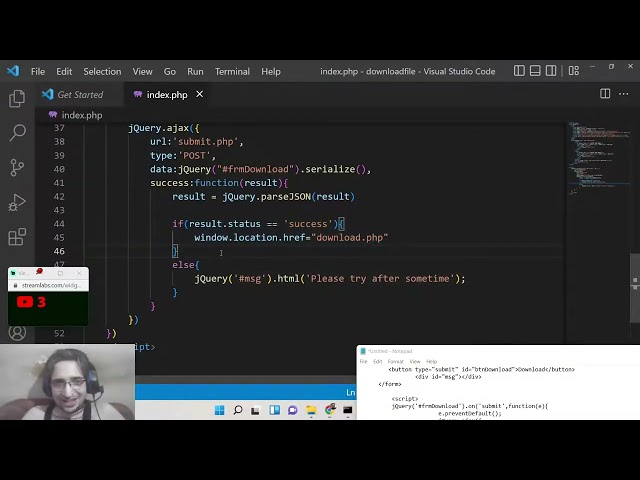Click taskbar Search magnifier icon
The width and height of the screenshot is (640, 480).
point(238,410)
